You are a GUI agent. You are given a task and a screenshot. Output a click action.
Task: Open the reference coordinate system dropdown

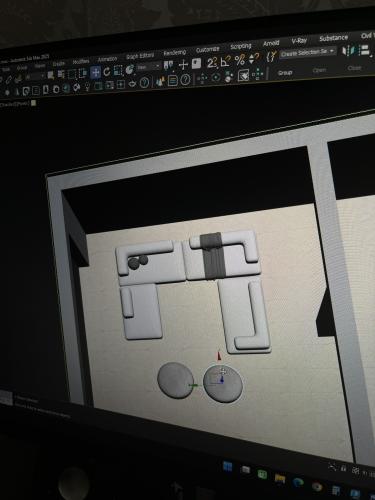point(149,67)
